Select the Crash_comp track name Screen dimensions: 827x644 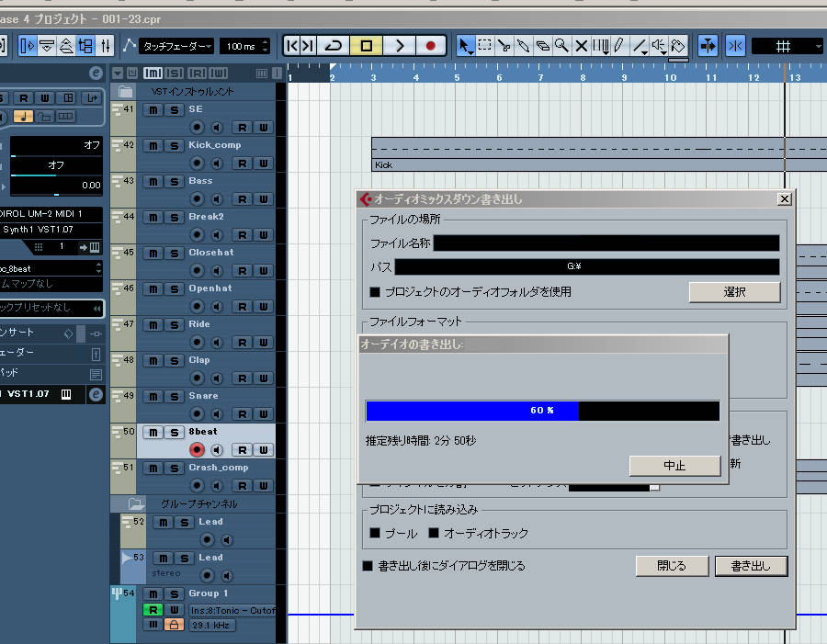pos(219,468)
